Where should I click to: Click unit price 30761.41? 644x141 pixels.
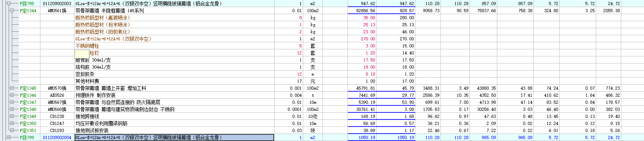pyautogui.click(x=366, y=109)
